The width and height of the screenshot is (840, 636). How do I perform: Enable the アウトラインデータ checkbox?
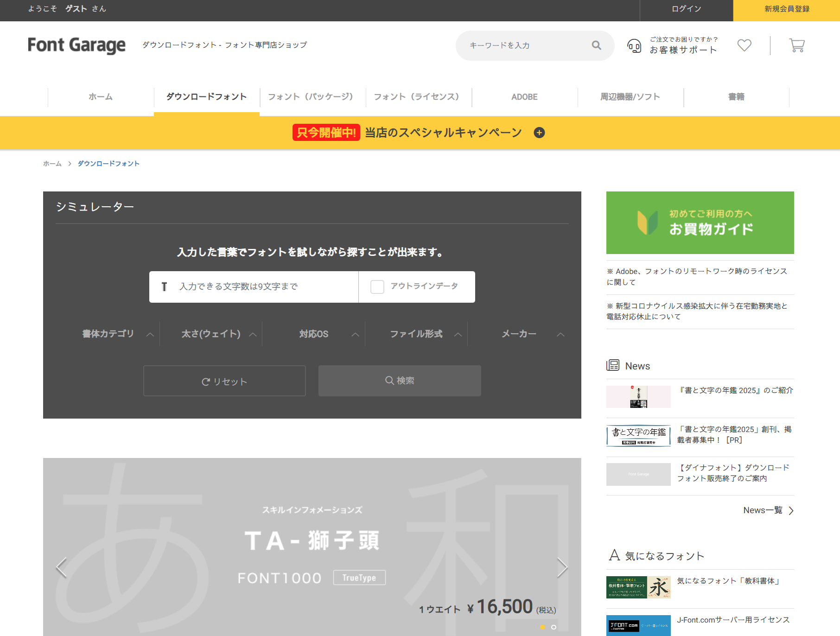pyautogui.click(x=377, y=287)
